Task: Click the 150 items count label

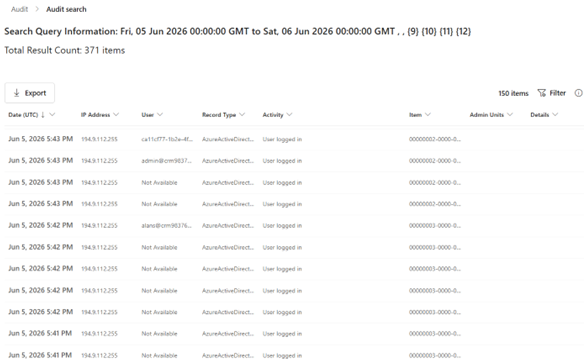Action: pyautogui.click(x=513, y=93)
